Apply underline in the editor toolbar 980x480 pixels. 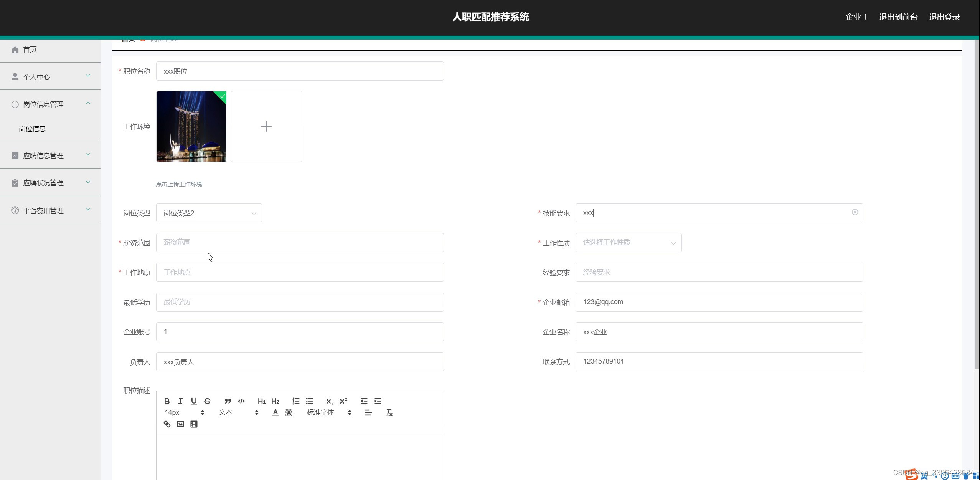coord(194,401)
